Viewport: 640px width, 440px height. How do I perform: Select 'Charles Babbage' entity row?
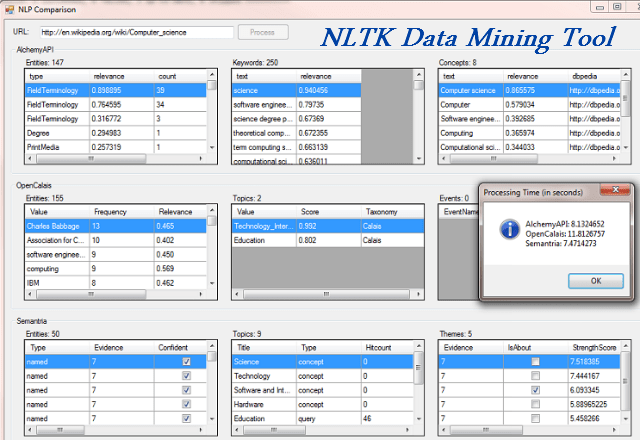click(x=116, y=226)
